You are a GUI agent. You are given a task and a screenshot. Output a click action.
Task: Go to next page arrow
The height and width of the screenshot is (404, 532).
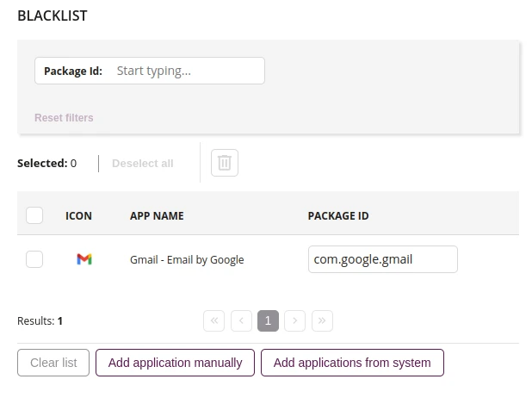(294, 320)
